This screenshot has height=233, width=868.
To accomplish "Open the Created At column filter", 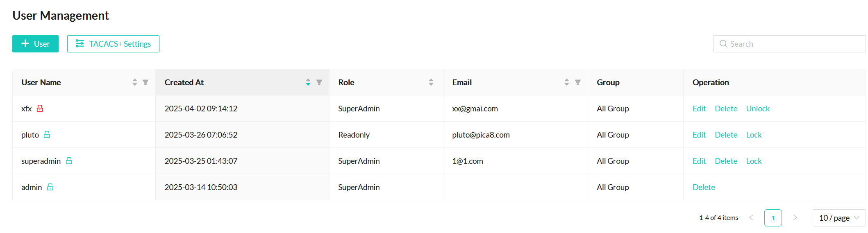I will (319, 82).
